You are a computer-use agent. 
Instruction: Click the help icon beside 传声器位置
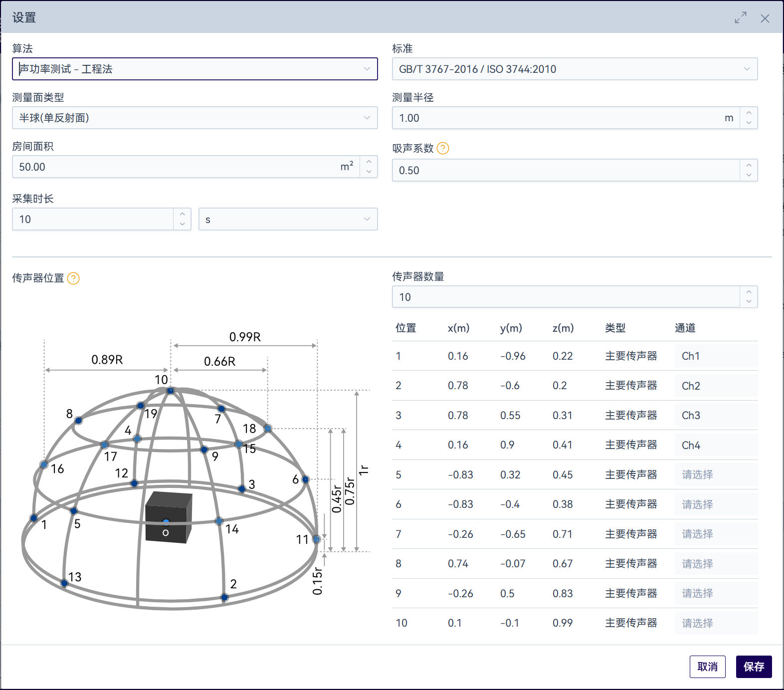(73, 278)
